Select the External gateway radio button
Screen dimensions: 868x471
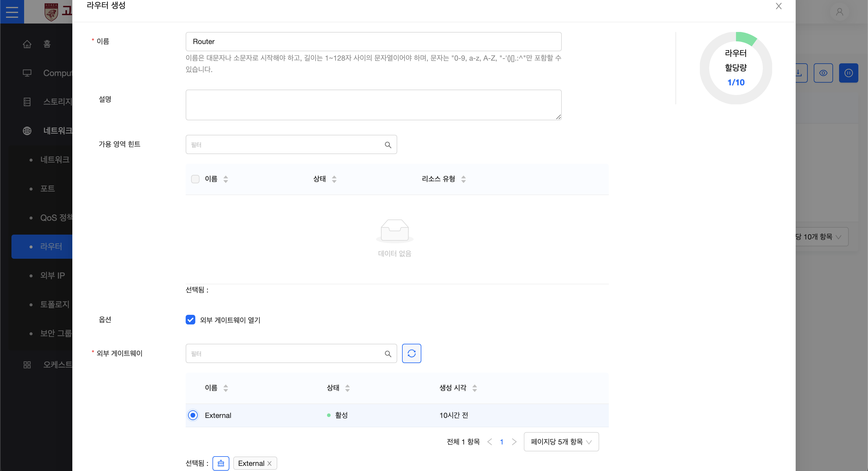point(193,416)
